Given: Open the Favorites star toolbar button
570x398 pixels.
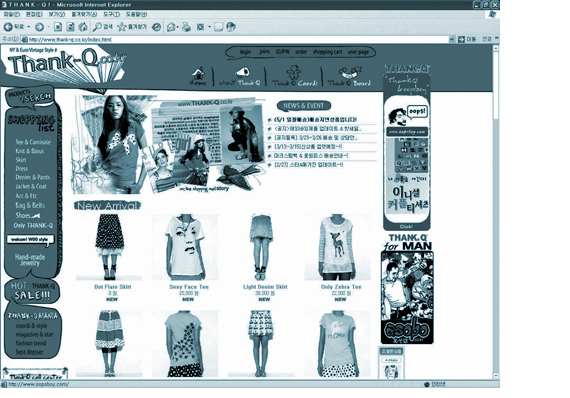Looking at the screenshot, I should pos(132,27).
